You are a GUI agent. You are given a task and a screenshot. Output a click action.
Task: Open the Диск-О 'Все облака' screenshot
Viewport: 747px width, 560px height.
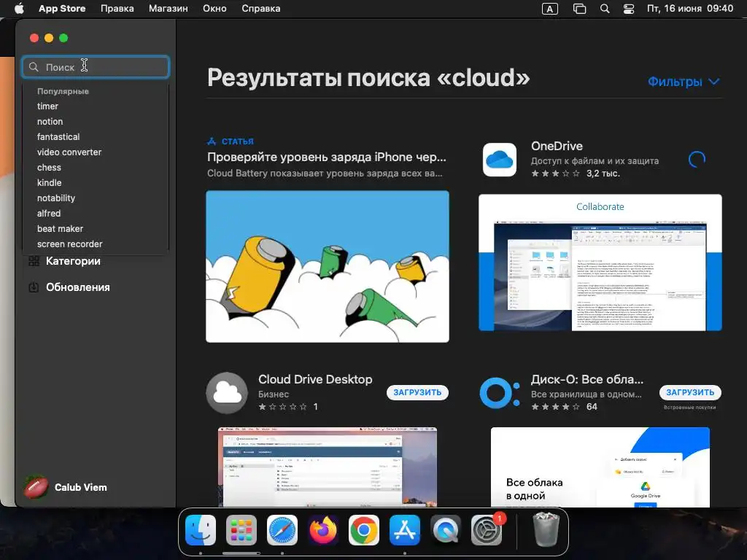pyautogui.click(x=600, y=467)
